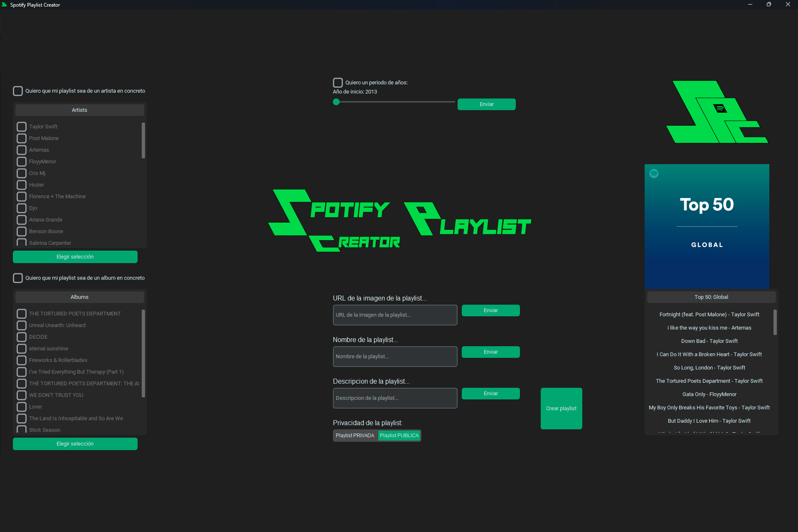This screenshot has width=798, height=532.
Task: Open the Top 50 Global cover thumbnail
Action: [707, 227]
